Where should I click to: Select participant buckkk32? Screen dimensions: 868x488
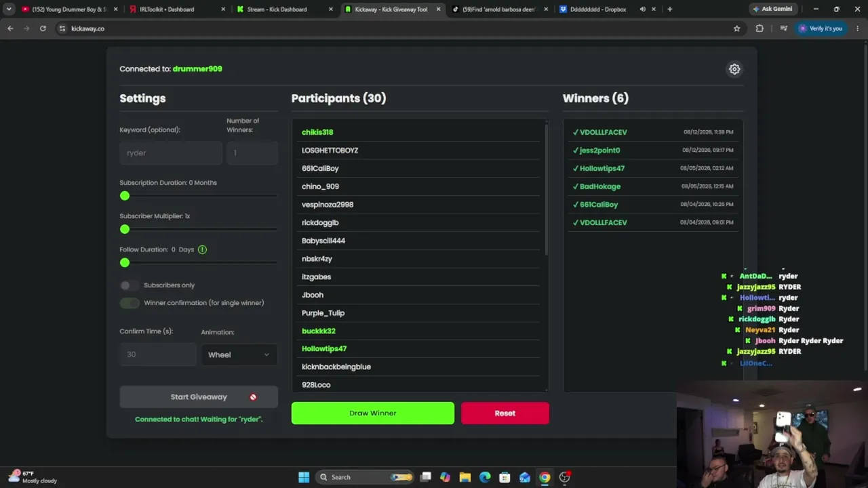point(319,331)
